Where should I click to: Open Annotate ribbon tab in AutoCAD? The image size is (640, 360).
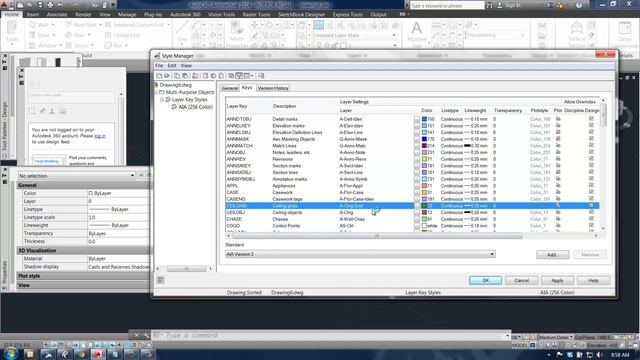tap(57, 14)
